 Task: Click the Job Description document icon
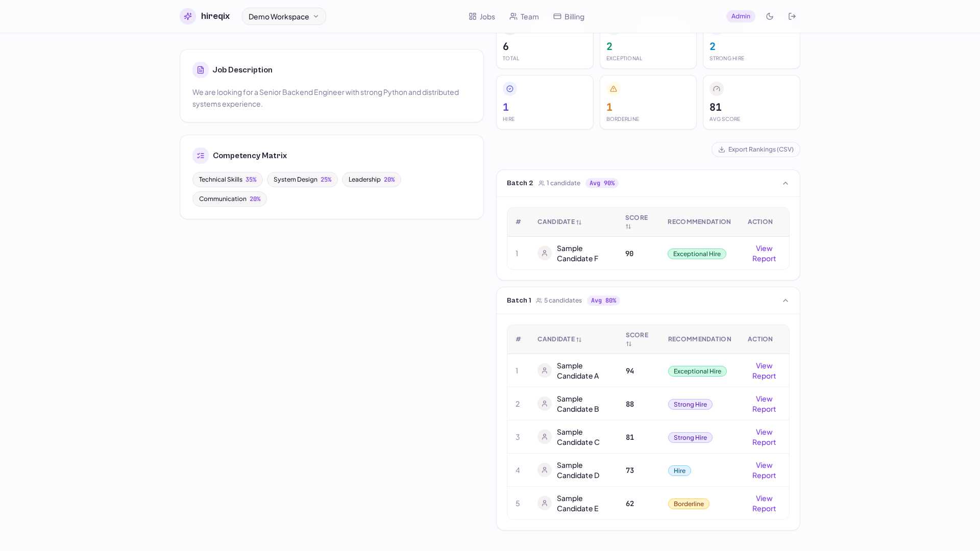tap(201, 70)
